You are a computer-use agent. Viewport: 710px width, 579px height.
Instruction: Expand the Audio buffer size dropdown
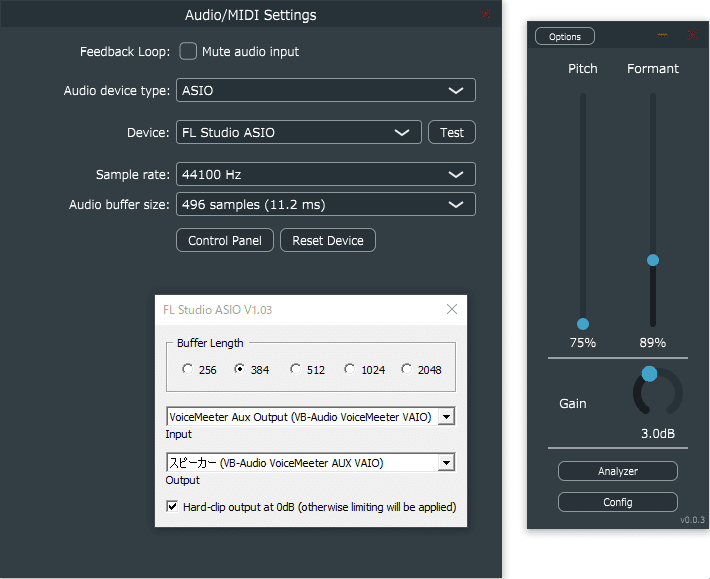326,204
